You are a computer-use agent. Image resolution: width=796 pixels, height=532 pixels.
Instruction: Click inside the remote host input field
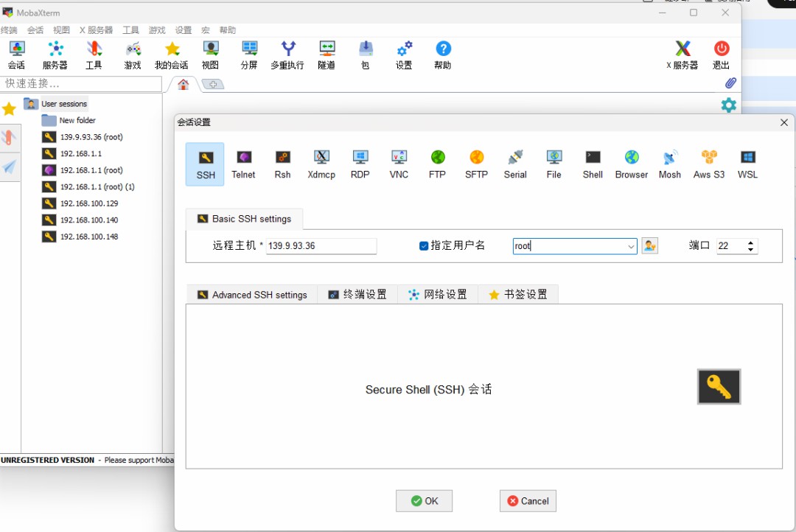(x=321, y=245)
